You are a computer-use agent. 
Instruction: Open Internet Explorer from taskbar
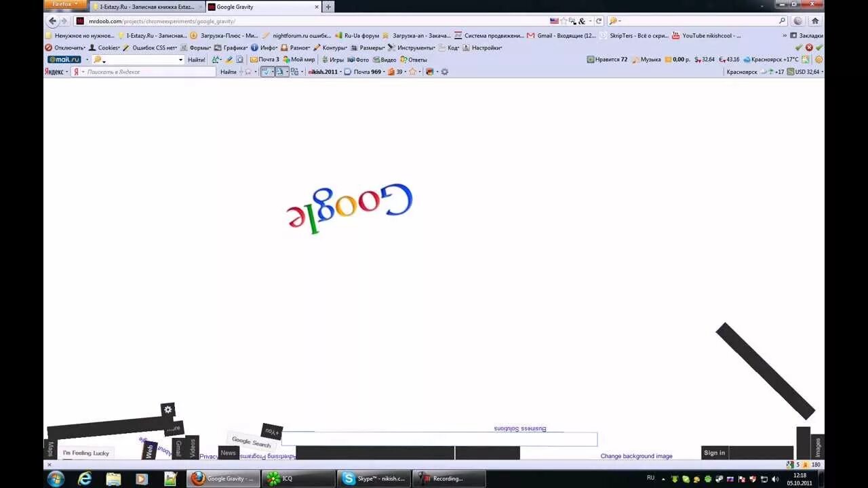tap(85, 479)
